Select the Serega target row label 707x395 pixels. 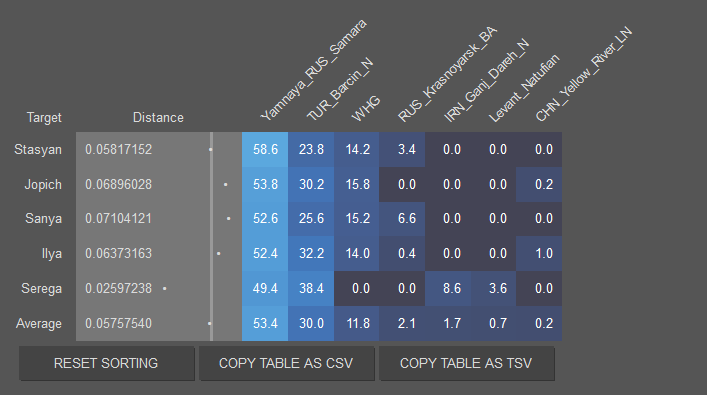(x=41, y=289)
